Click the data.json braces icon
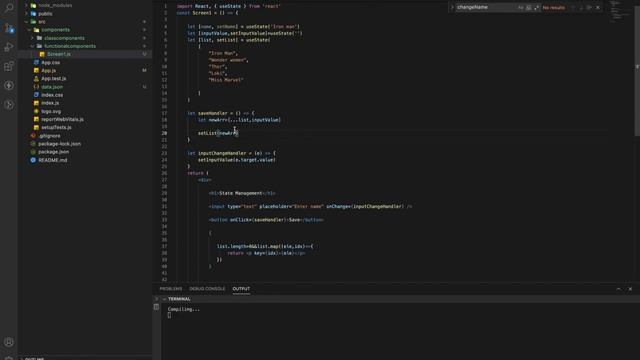640x360 pixels. 36,87
